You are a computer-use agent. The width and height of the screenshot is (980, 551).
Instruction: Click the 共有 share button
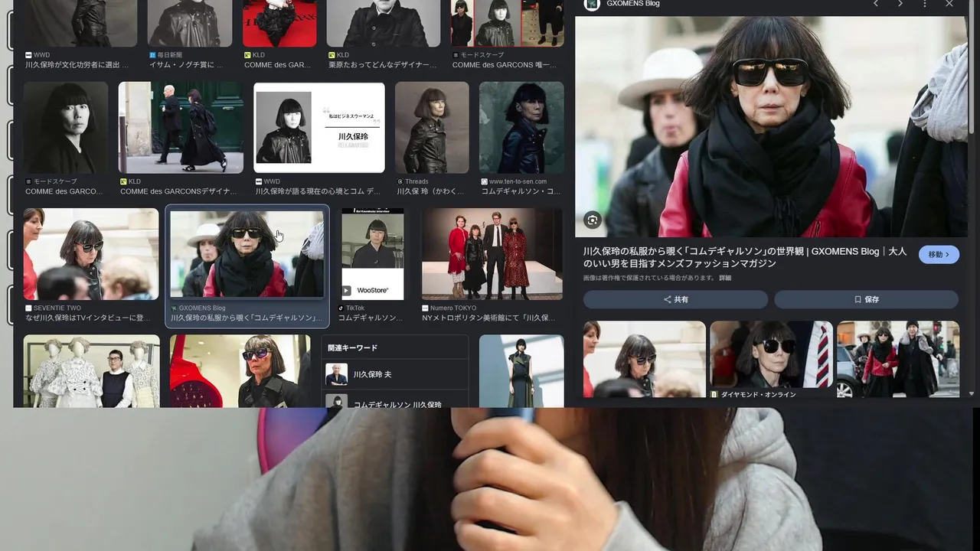coord(675,299)
